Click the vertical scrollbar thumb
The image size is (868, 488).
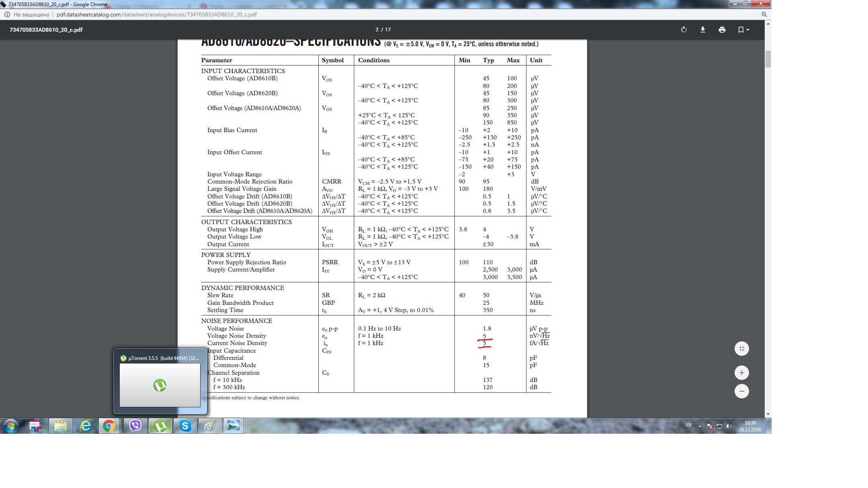768,59
